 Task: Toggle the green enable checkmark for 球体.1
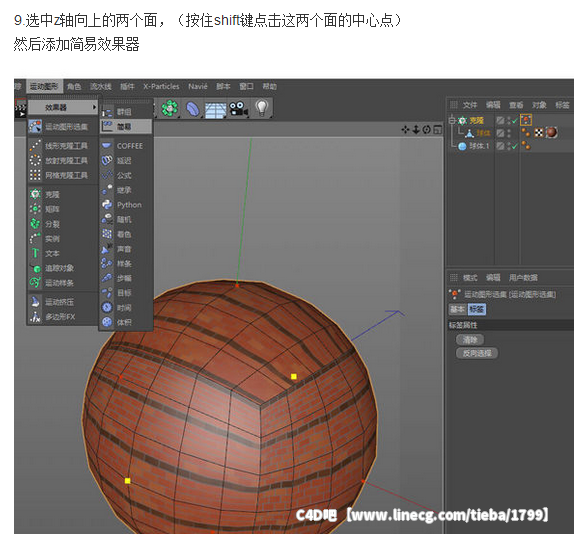pos(515,146)
